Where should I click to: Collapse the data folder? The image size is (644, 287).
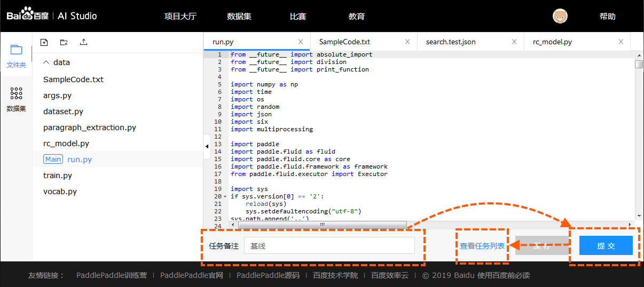coord(46,62)
